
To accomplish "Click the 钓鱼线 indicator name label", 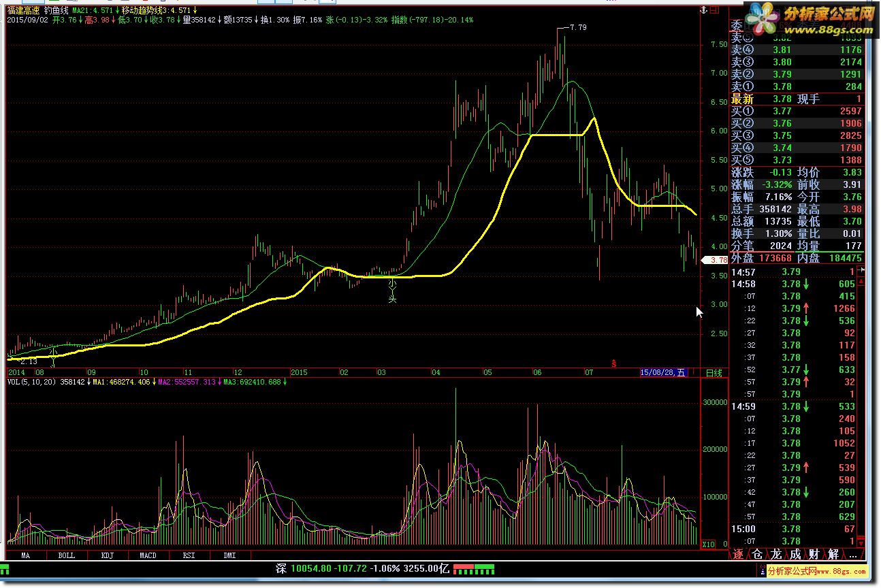I will click(x=56, y=11).
